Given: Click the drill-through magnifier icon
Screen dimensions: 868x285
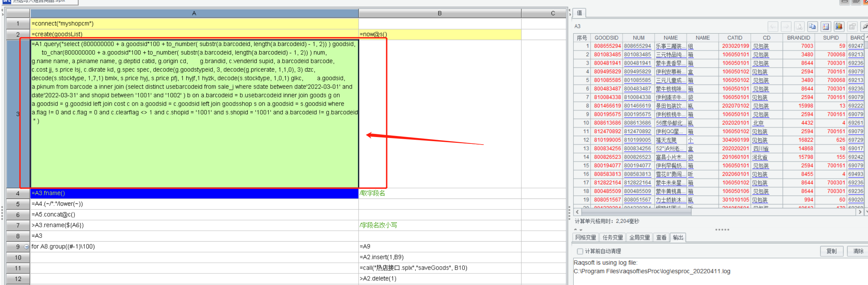Looking at the screenshot, I should pos(799,26).
